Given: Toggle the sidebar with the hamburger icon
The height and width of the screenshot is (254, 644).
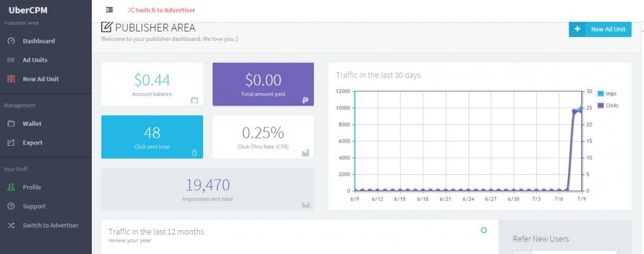Looking at the screenshot, I should pyautogui.click(x=109, y=10).
